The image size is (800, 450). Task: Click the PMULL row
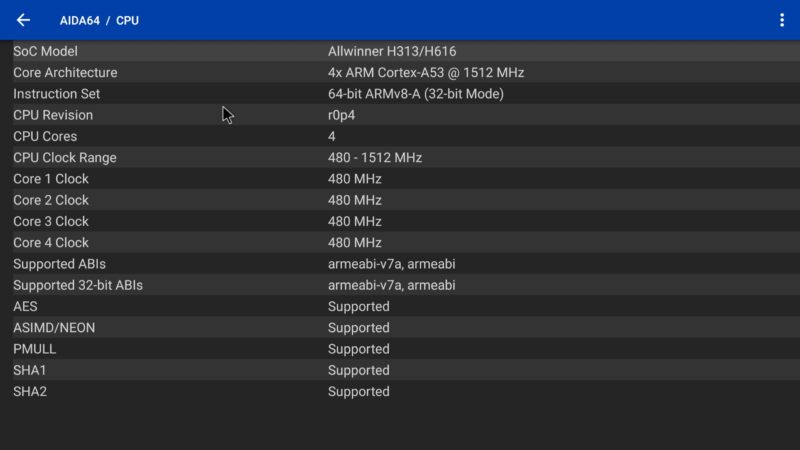400,349
